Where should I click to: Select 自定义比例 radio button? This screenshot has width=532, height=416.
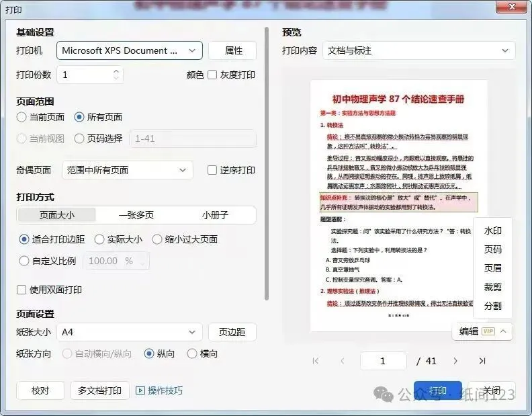24,261
